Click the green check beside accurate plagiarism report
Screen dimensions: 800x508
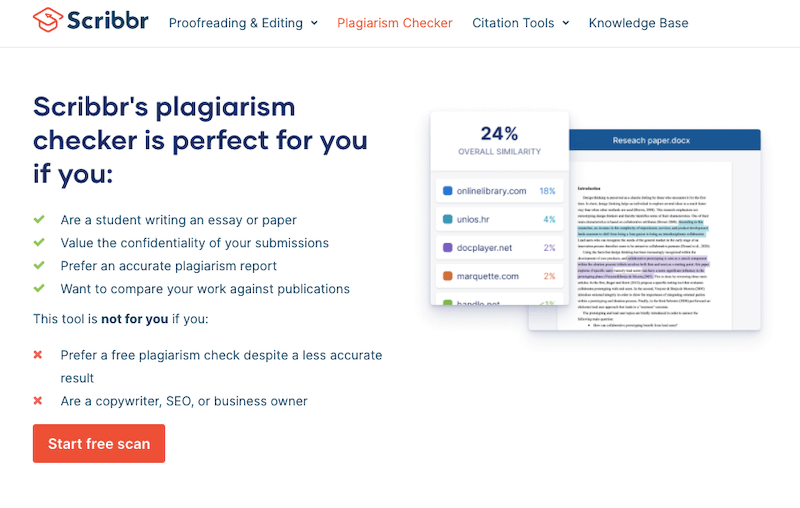[x=39, y=265]
